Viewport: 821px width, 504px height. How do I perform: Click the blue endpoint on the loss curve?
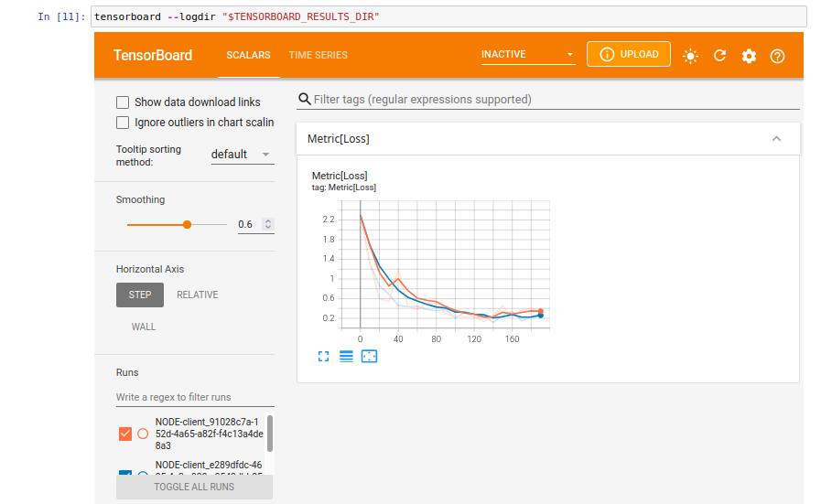[541, 316]
